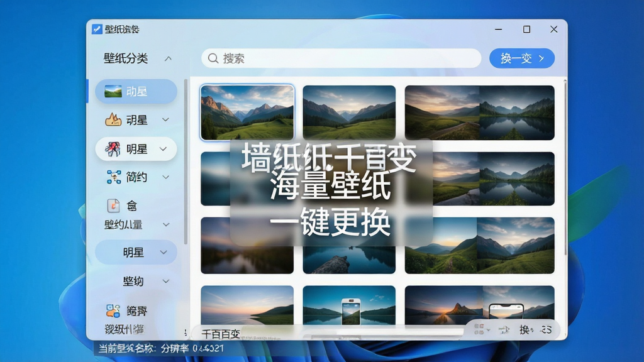Open the wide sunset road and lake thumbnail
This screenshot has width=644, height=362.
pos(480,112)
